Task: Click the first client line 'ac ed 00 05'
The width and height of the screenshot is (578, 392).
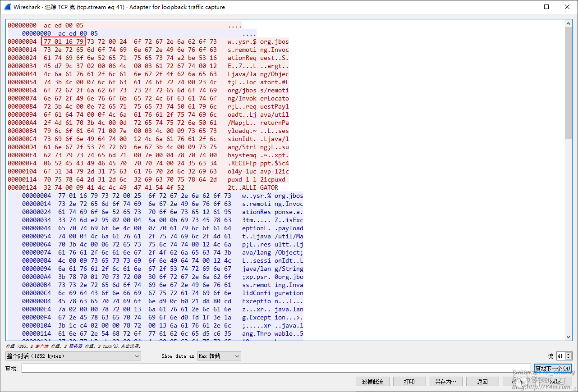Action: click(64, 25)
